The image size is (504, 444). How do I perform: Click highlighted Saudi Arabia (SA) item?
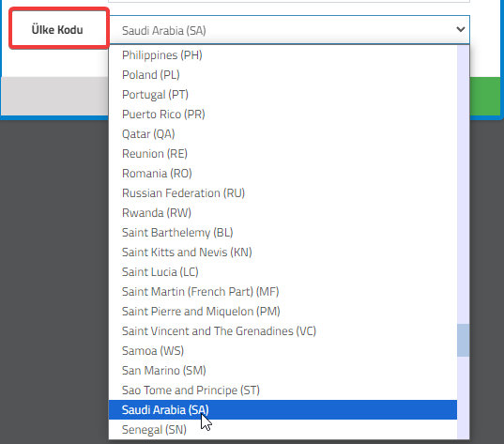(283, 410)
